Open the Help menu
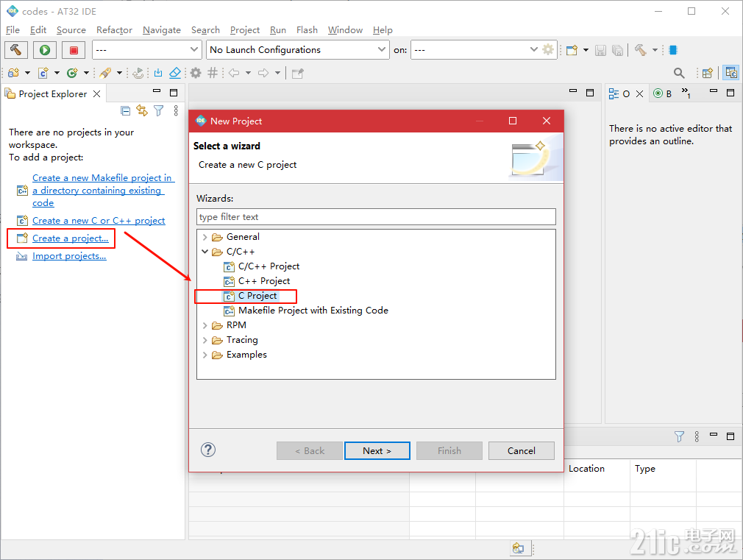 383,30
